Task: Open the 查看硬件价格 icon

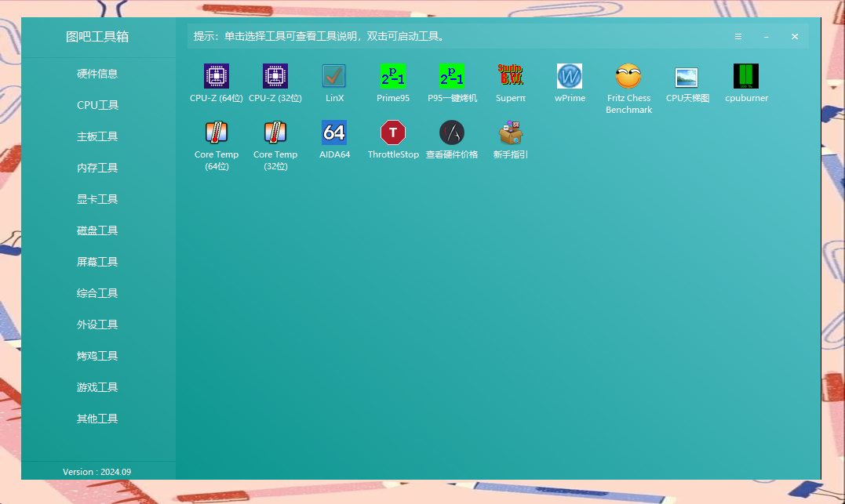Action: 452,132
